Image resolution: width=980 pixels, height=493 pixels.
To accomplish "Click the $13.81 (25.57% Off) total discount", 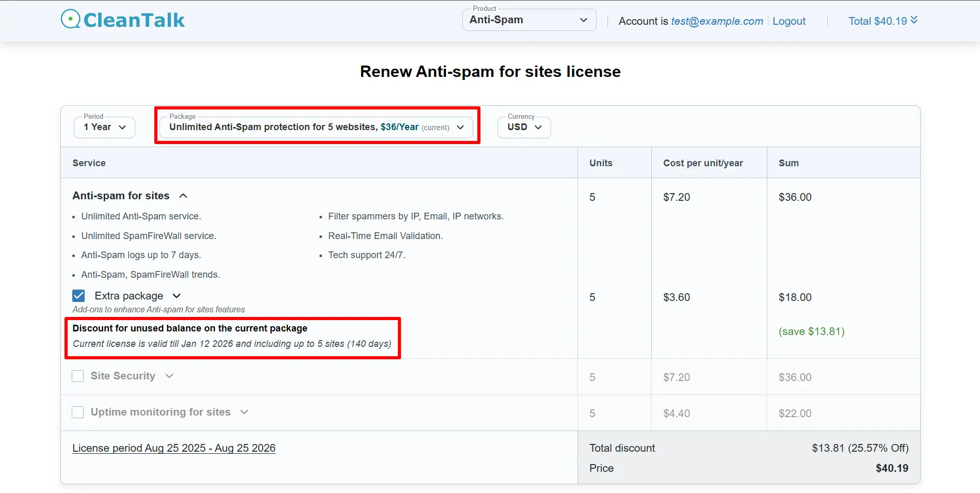I will pos(860,448).
